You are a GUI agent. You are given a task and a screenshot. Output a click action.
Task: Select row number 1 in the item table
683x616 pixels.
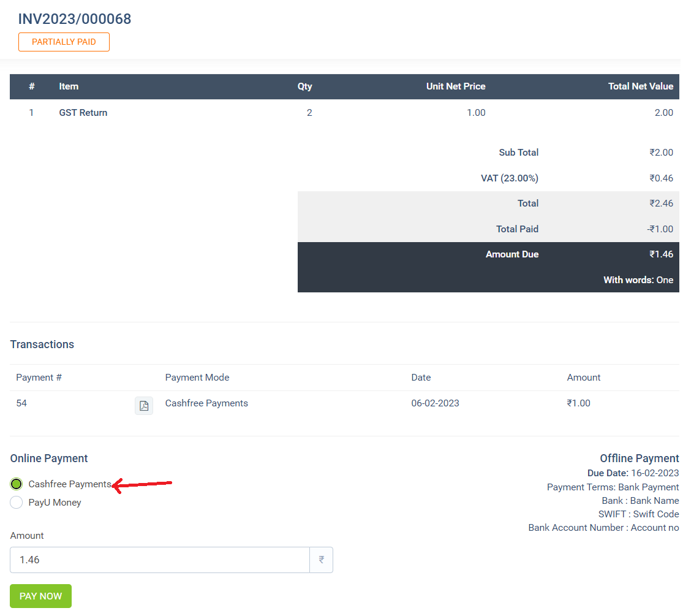[31, 112]
